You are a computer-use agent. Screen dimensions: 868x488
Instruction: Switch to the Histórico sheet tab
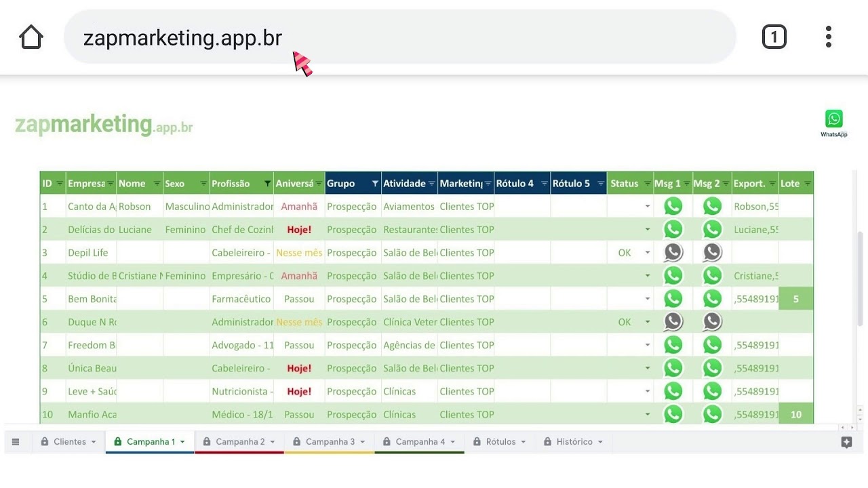pos(574,442)
